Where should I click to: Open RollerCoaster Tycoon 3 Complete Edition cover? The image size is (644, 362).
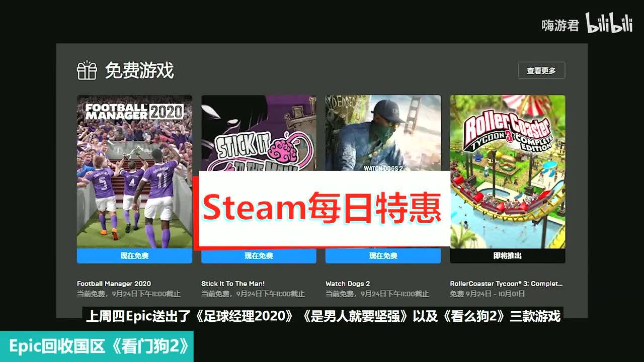[x=508, y=171]
